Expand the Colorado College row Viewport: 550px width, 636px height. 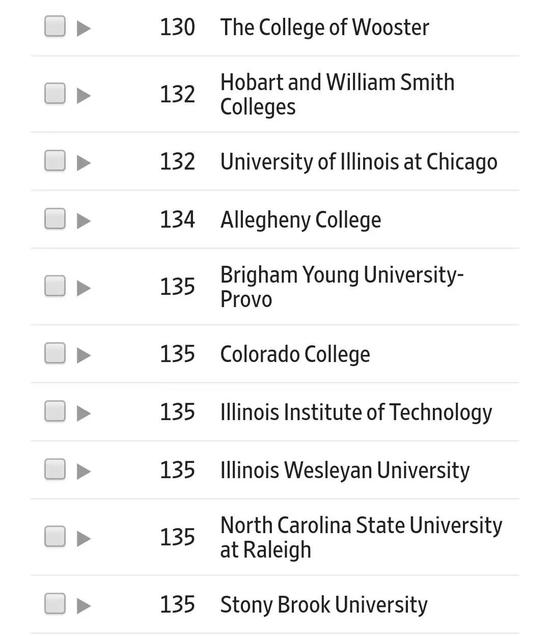pos(84,355)
